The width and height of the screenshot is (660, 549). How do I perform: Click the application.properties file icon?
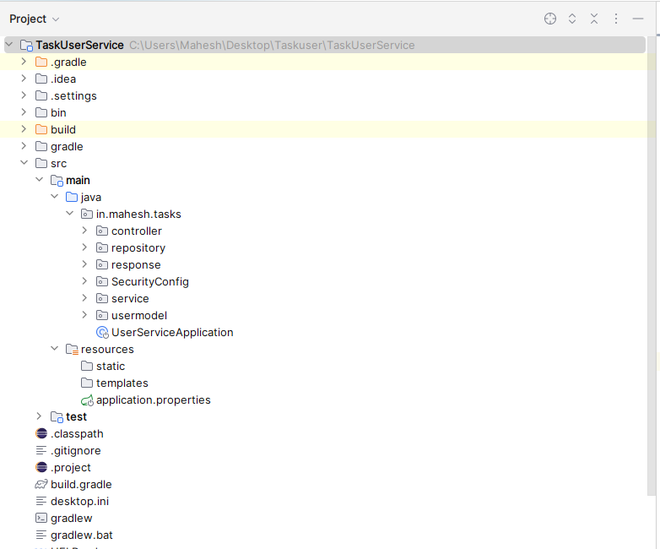tap(87, 400)
